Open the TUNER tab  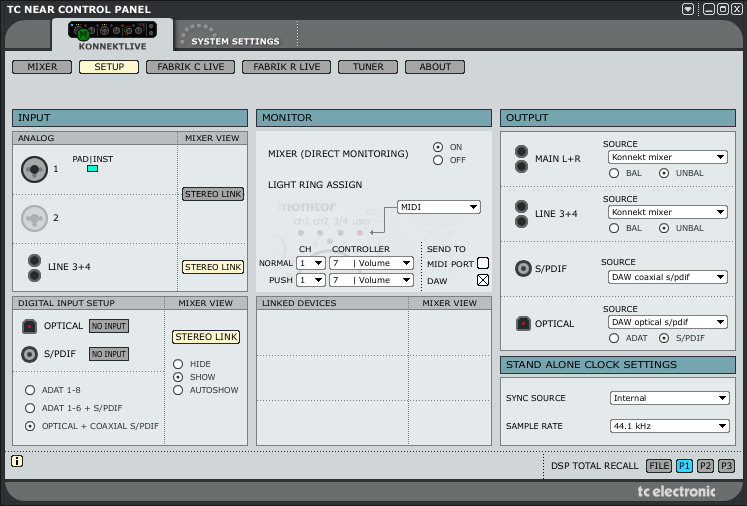coord(368,67)
